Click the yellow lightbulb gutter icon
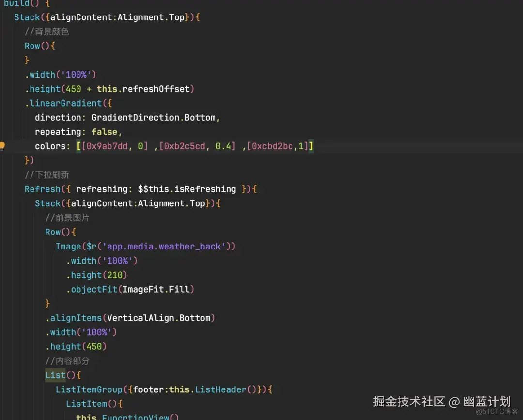The height and width of the screenshot is (420, 523). 2,146
